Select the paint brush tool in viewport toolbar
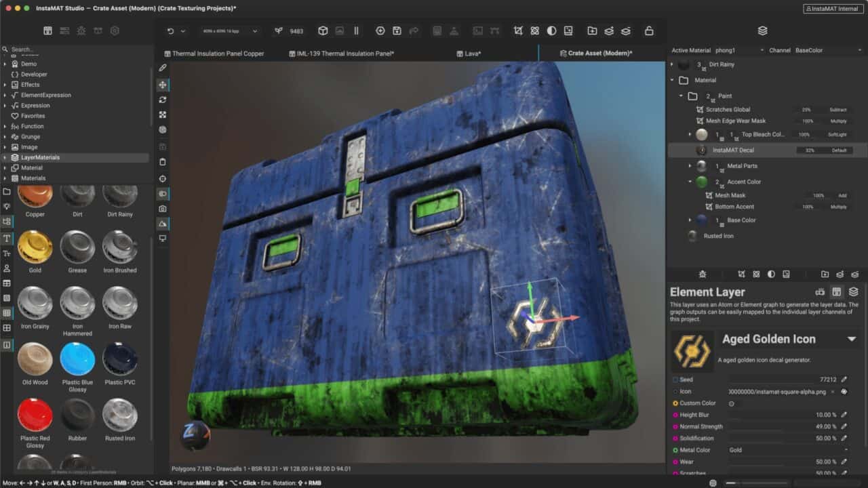 pyautogui.click(x=162, y=68)
